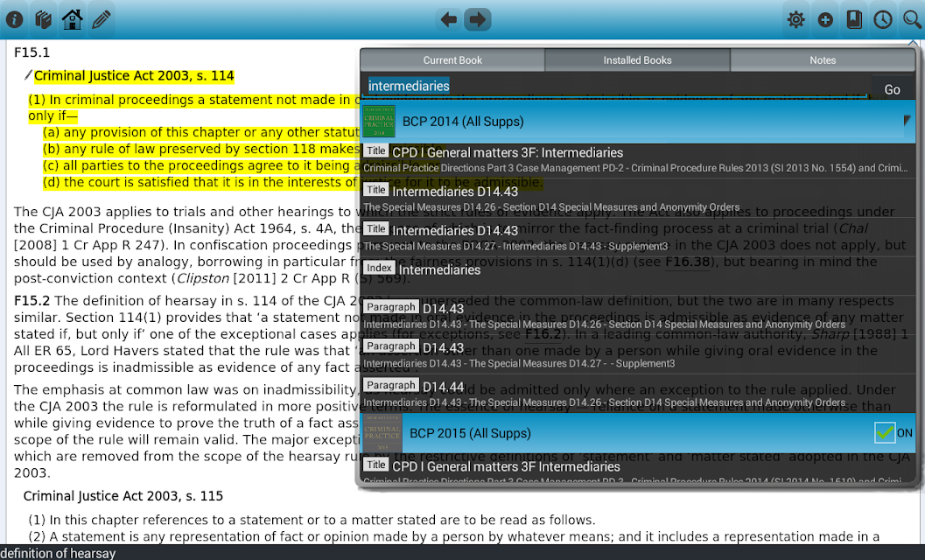Open the library books icon
This screenshot has width=925, height=560.
pyautogui.click(x=43, y=19)
